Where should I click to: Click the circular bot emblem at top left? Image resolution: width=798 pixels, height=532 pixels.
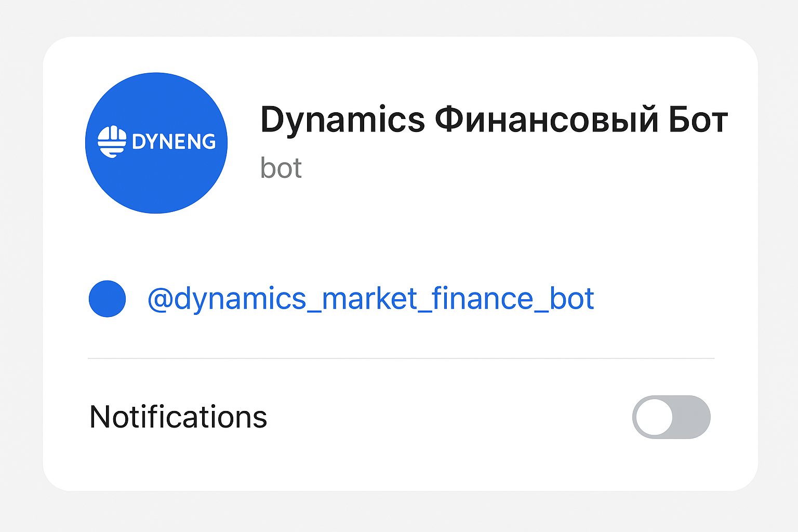tap(156, 142)
